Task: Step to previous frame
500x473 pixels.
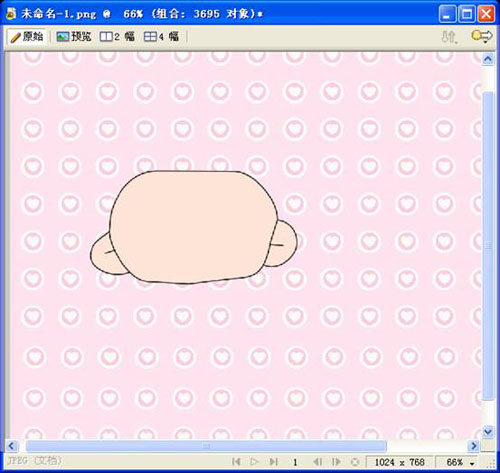Action: pyautogui.click(x=317, y=462)
